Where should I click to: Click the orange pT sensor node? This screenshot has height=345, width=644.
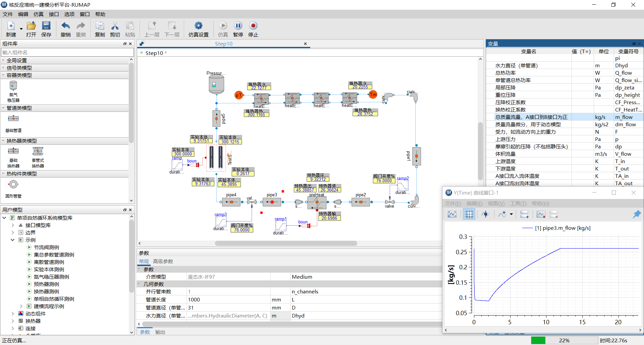(238, 95)
